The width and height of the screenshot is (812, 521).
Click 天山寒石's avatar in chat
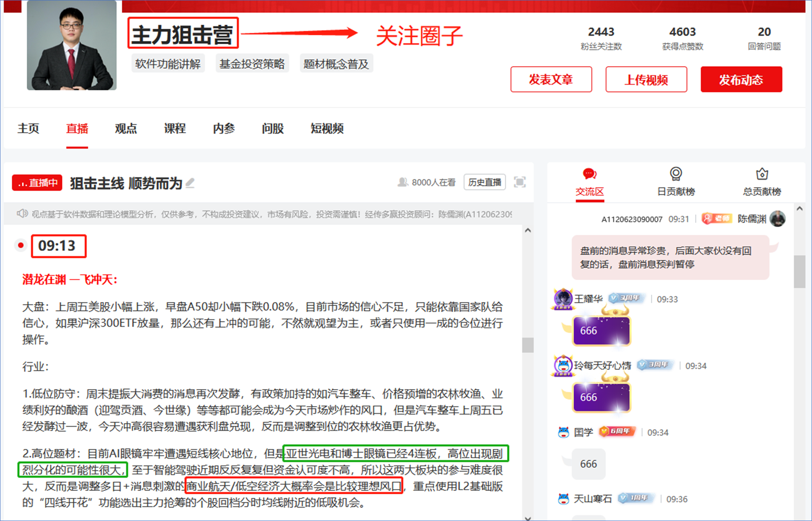pyautogui.click(x=563, y=499)
